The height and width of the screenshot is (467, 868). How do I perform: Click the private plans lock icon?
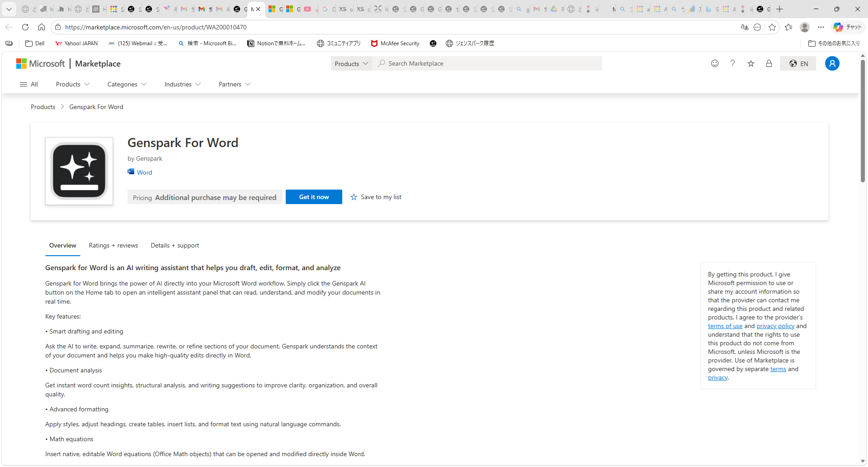coord(769,63)
